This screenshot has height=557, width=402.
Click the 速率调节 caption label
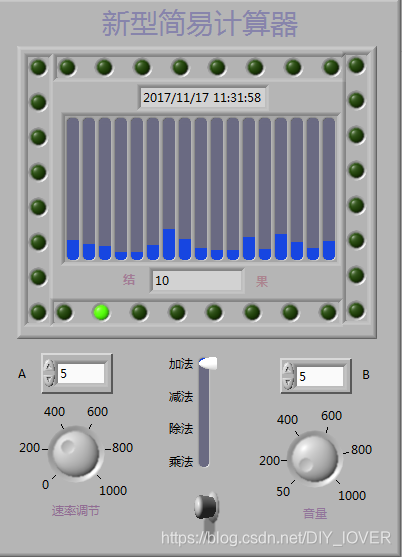(x=76, y=511)
